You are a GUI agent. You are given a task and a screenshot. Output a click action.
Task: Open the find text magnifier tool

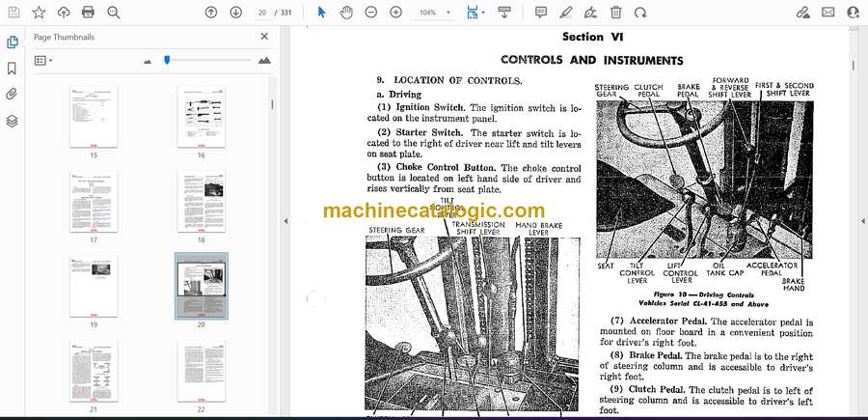coord(114,13)
